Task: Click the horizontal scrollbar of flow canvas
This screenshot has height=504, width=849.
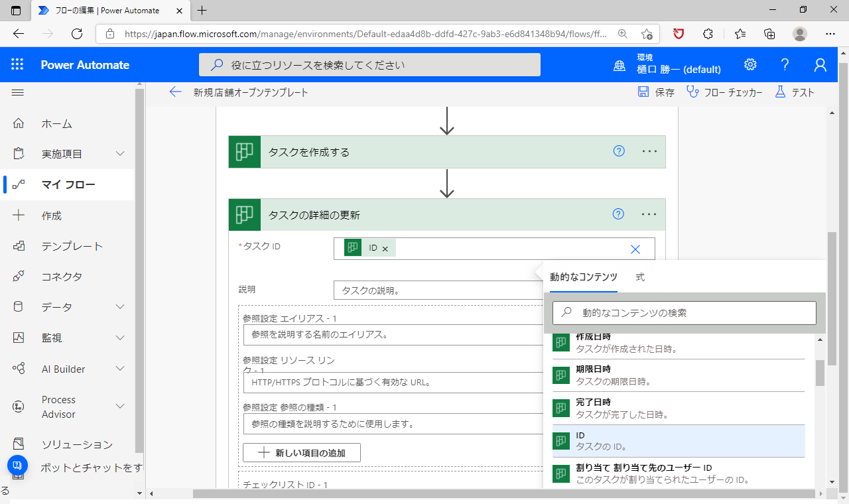Action: point(503,493)
